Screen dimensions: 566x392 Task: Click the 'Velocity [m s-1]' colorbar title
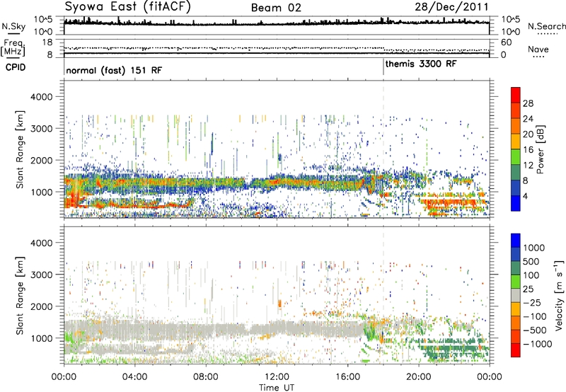[x=559, y=295]
